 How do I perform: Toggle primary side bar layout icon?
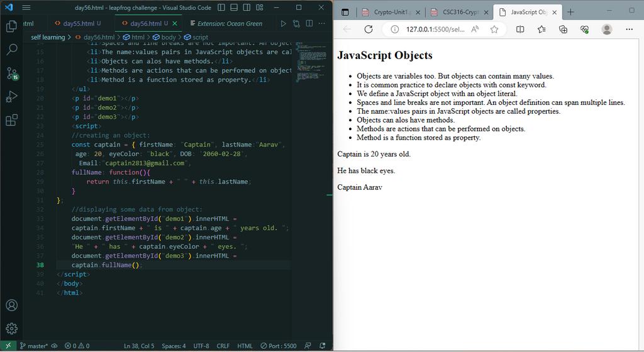click(221, 8)
